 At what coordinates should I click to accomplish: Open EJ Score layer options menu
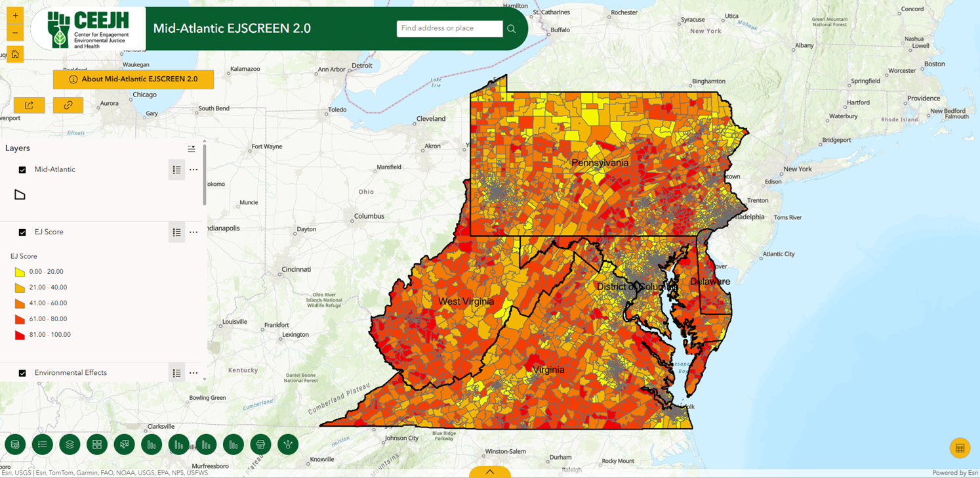tap(194, 232)
